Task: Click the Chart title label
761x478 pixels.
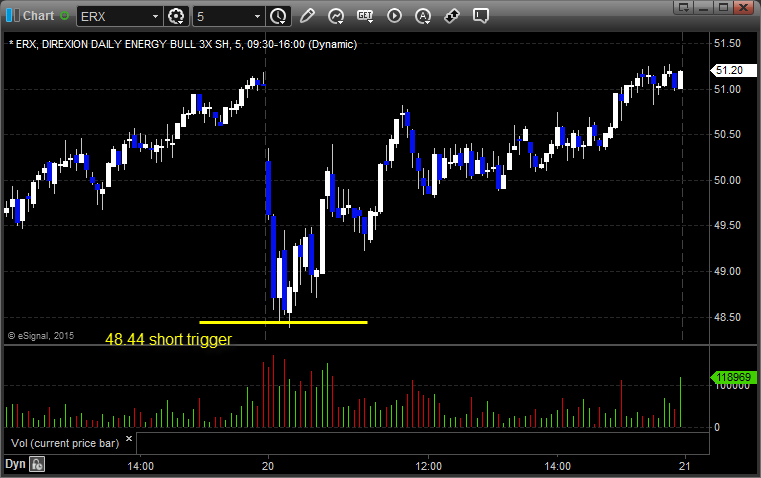Action: [x=39, y=16]
